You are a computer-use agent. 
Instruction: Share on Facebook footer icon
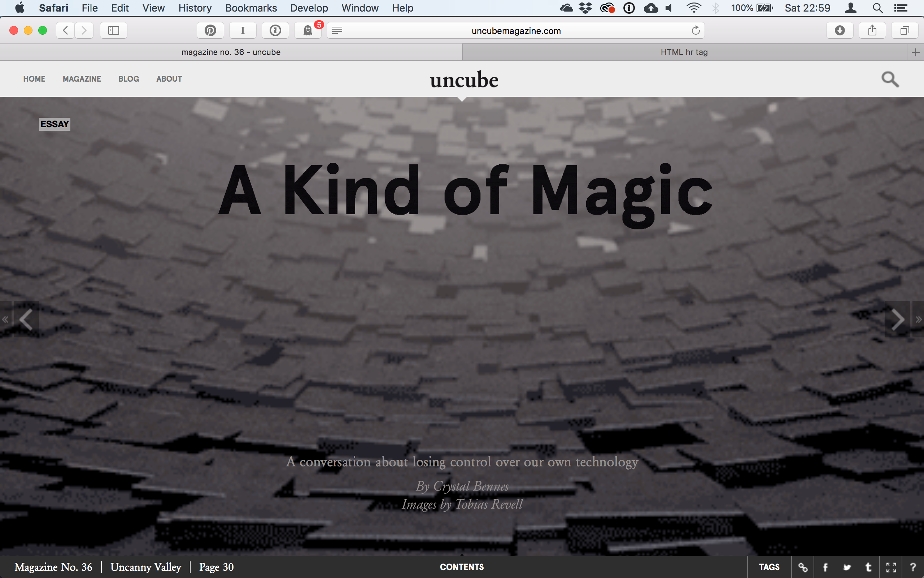pos(825,567)
